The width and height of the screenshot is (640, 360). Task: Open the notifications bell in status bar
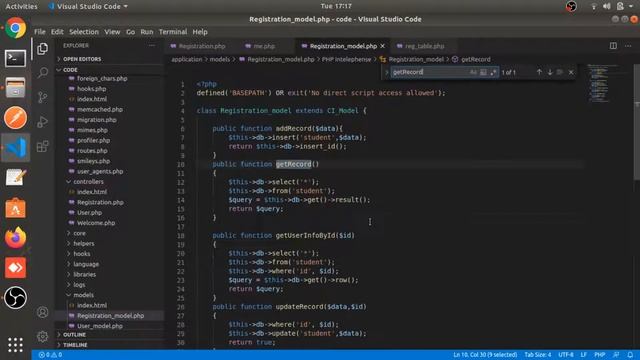[630, 355]
